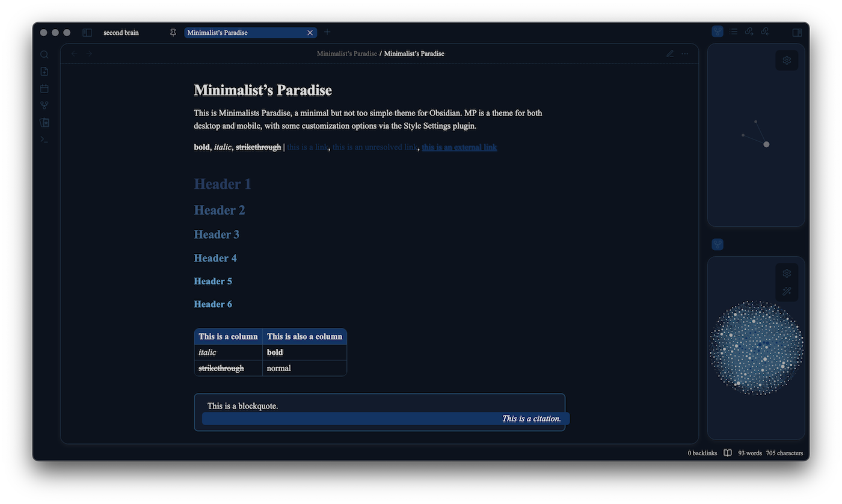
Task: Click 'This is a blockquote.' text
Action: tap(243, 406)
